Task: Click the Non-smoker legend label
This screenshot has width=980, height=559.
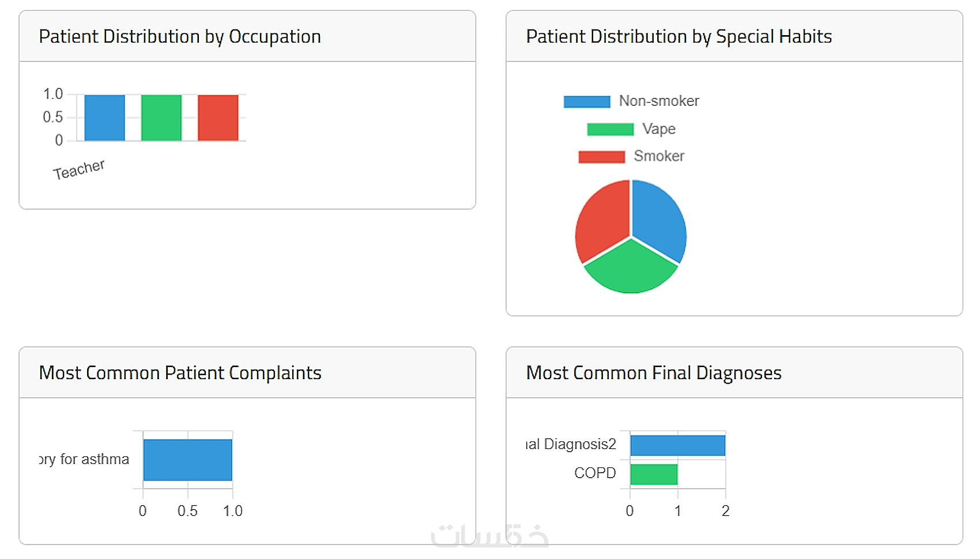Action: click(658, 101)
